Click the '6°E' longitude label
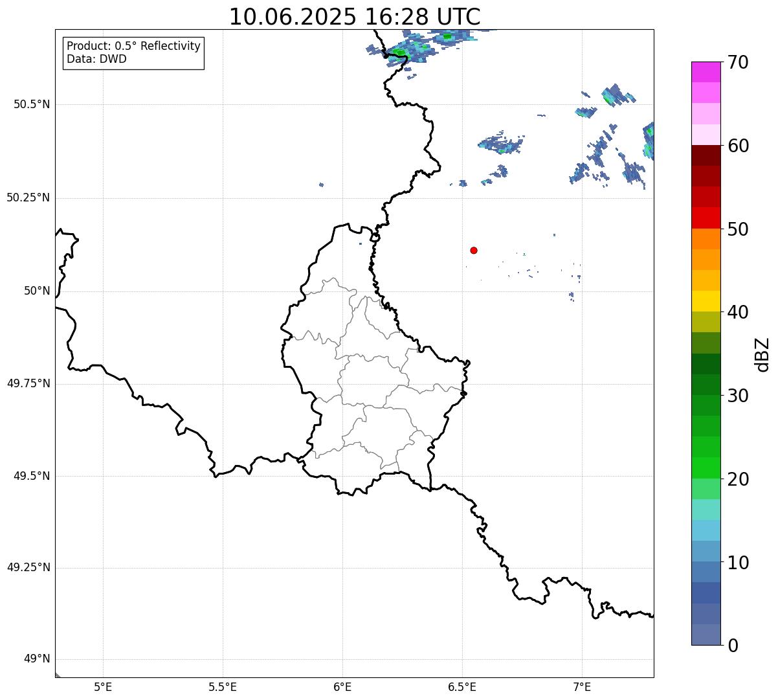 (342, 686)
